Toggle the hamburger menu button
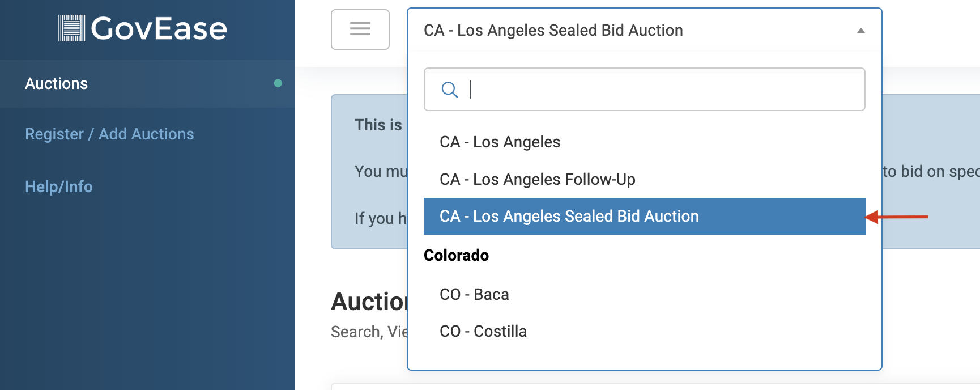 click(x=360, y=29)
